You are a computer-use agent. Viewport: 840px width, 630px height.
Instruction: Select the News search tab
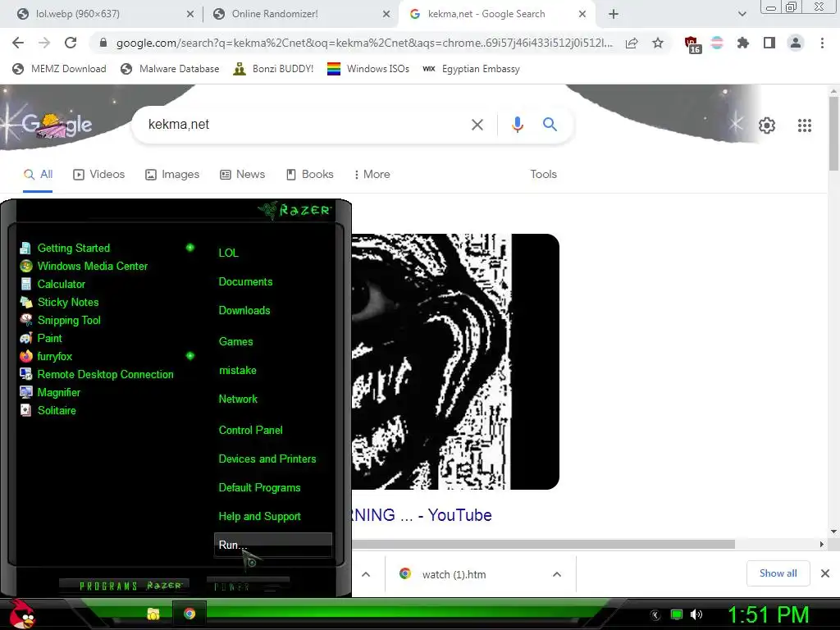click(x=243, y=175)
